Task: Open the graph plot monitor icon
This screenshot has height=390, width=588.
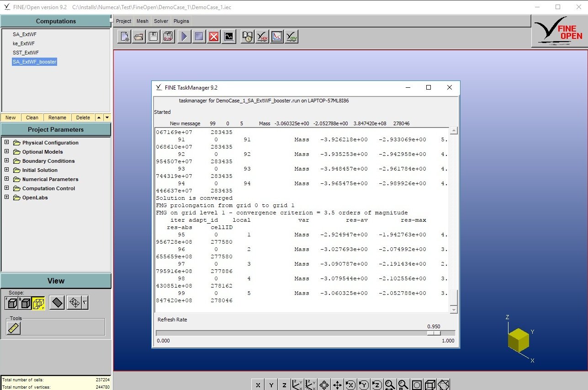Action: coord(276,37)
